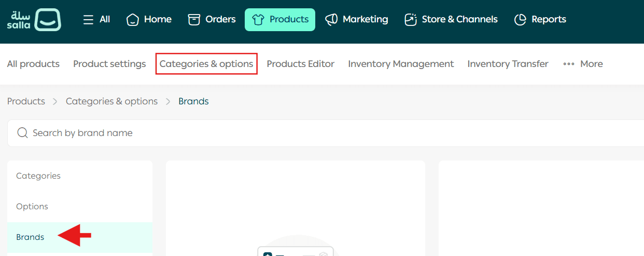Select the Categories & options tab
The width and height of the screenshot is (644, 256).
point(206,64)
